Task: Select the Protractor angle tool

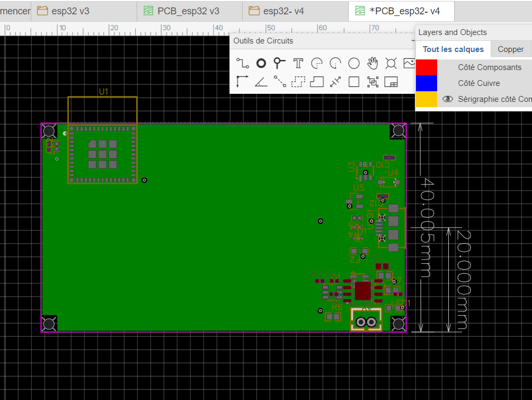Action: pyautogui.click(x=261, y=82)
